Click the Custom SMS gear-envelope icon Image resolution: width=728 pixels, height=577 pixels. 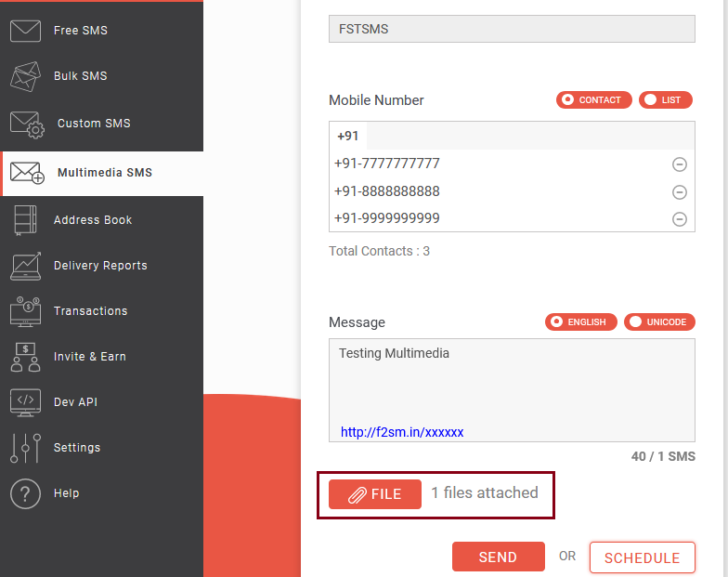click(27, 125)
